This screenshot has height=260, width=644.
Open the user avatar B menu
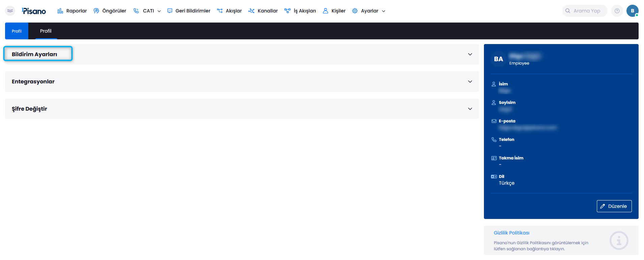point(632,11)
